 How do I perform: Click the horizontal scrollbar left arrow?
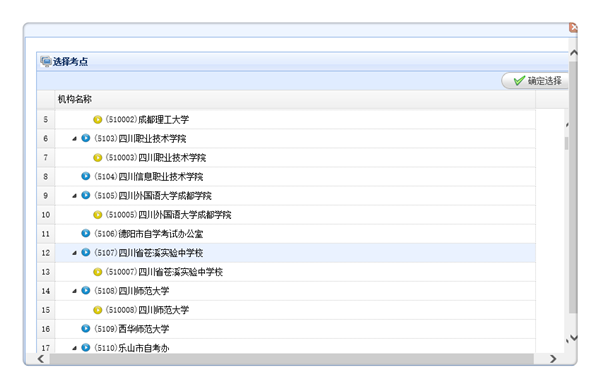click(41, 359)
